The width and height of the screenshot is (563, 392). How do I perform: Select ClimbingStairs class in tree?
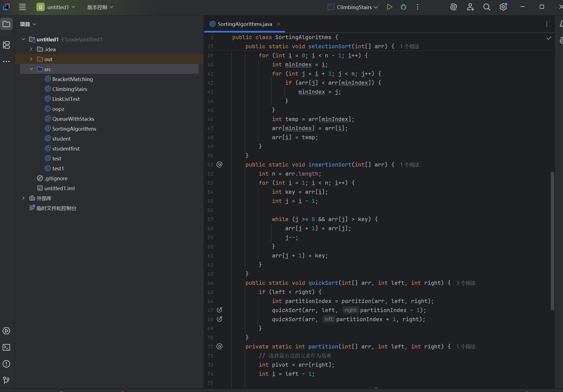[66, 89]
